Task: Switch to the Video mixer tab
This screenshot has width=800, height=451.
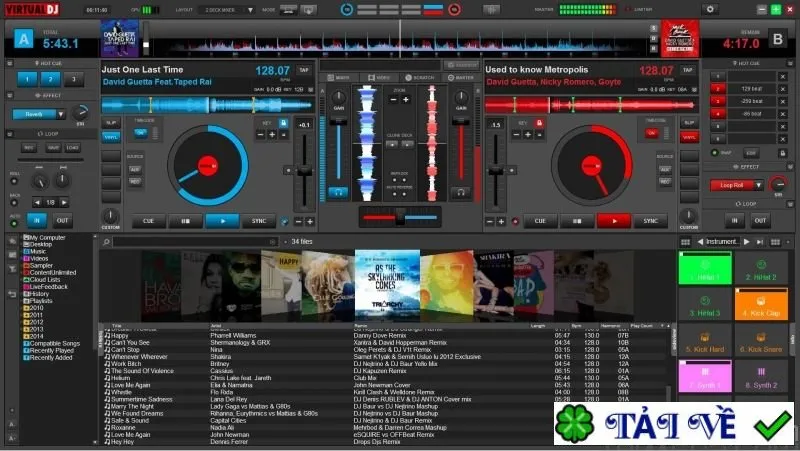Action: coord(379,78)
